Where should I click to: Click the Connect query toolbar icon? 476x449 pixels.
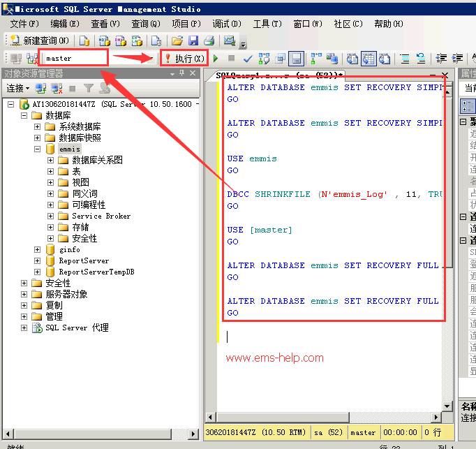coord(16,59)
